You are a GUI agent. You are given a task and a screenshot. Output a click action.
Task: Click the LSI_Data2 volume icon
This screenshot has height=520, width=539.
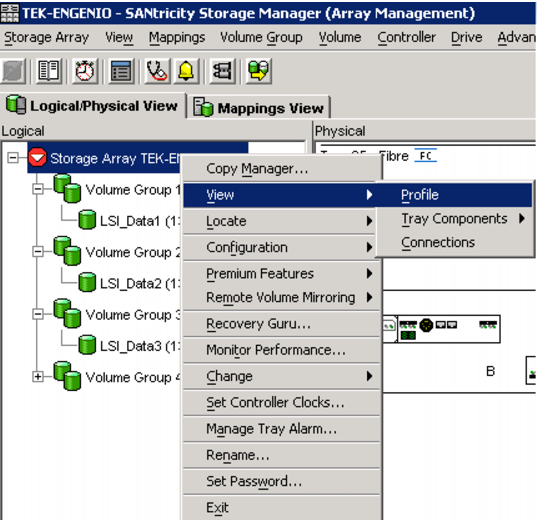click(87, 283)
